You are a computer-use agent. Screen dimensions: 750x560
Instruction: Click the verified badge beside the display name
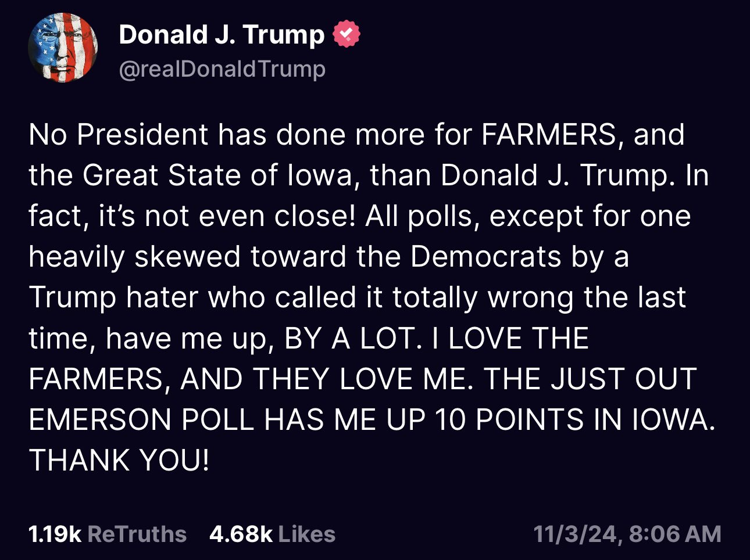point(347,35)
